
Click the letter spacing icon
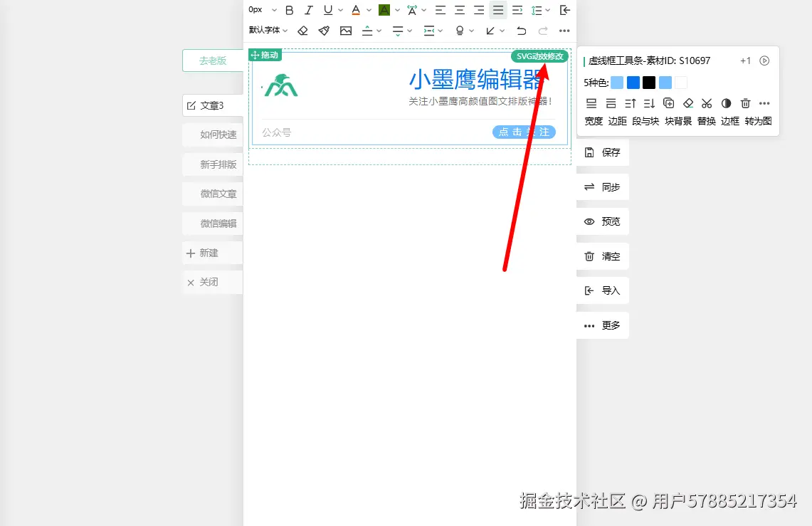point(412,10)
